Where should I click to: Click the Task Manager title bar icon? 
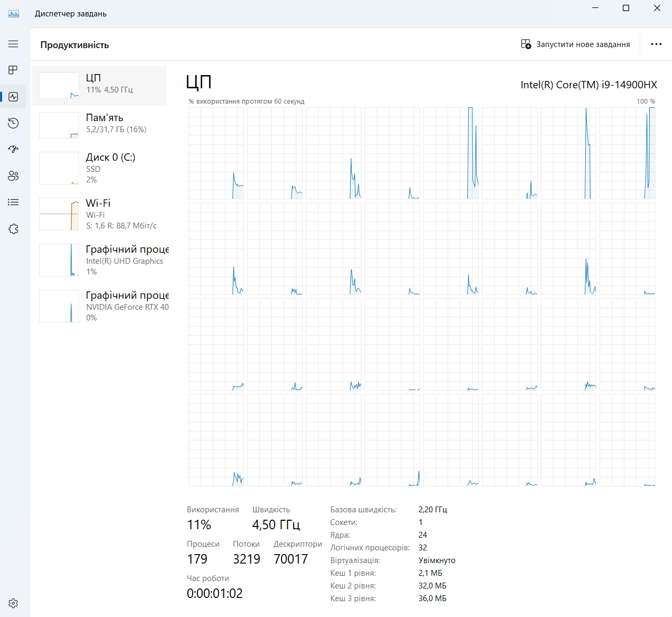pyautogui.click(x=14, y=14)
